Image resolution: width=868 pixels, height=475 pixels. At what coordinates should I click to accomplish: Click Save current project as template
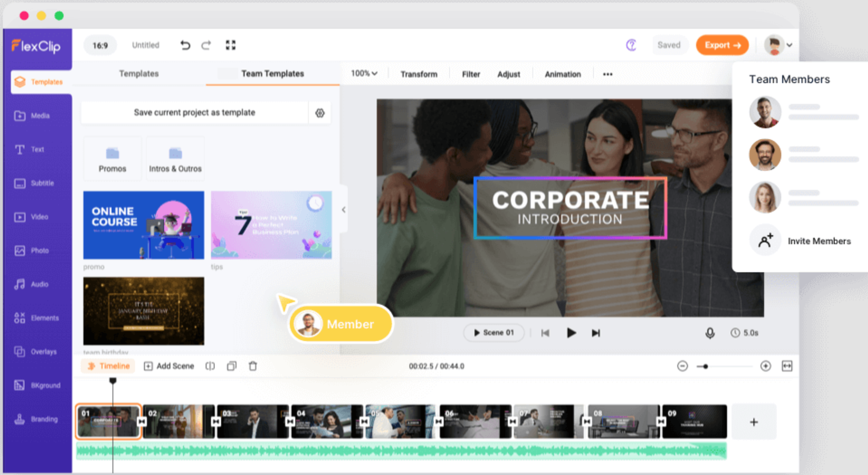[x=194, y=113]
